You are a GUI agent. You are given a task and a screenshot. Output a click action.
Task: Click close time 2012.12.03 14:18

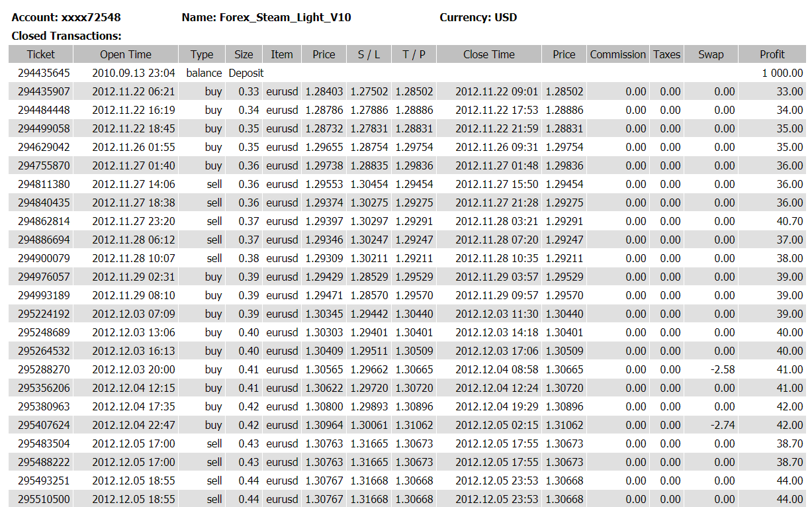tap(497, 332)
